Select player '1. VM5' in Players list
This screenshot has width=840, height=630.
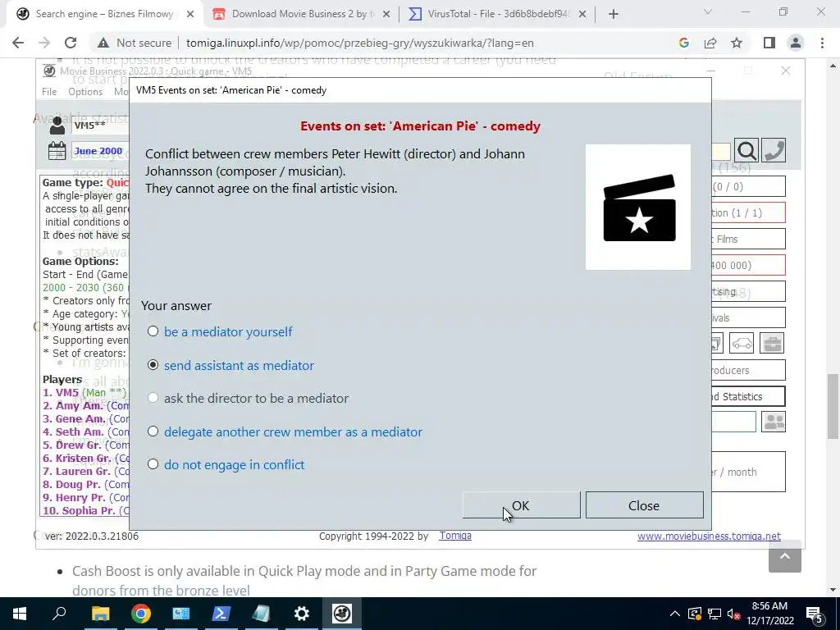click(84, 392)
